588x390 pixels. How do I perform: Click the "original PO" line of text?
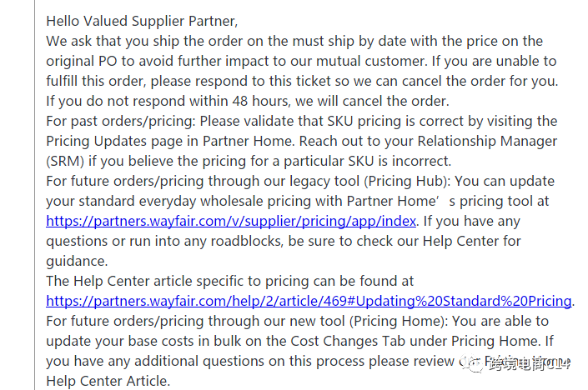pyautogui.click(x=301, y=61)
